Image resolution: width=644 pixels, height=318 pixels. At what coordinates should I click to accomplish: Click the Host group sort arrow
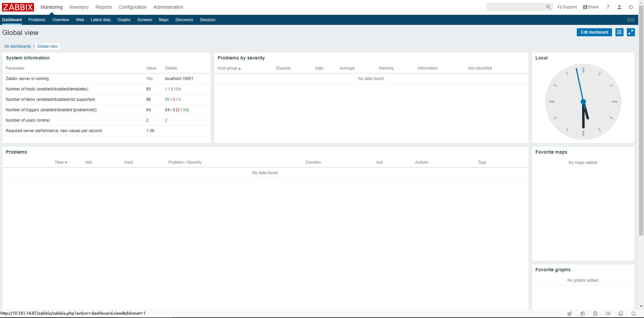tap(240, 68)
